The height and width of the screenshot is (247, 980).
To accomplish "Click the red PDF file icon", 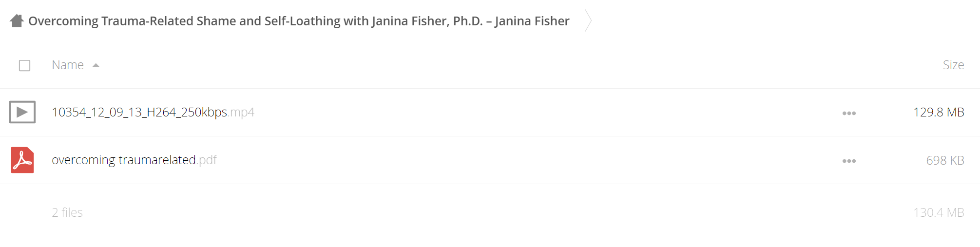I will pyautogui.click(x=22, y=160).
